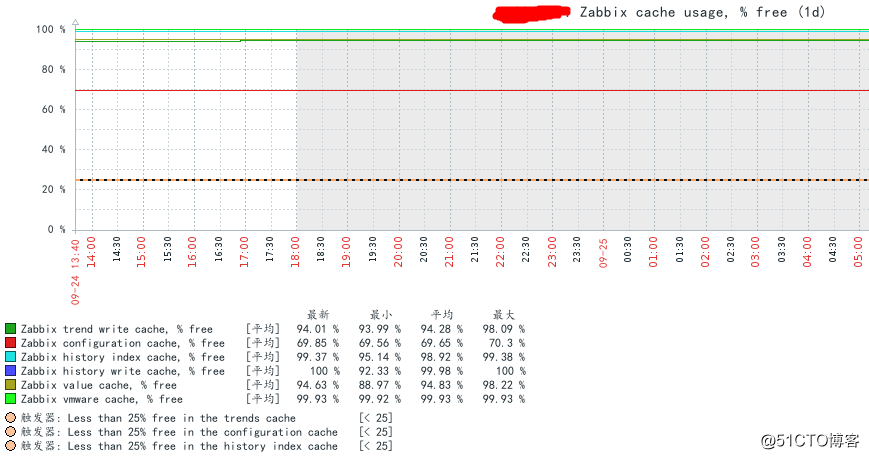Image resolution: width=869 pixels, height=459 pixels.
Task: Click the 03:00 time axis label
Action: pos(756,252)
